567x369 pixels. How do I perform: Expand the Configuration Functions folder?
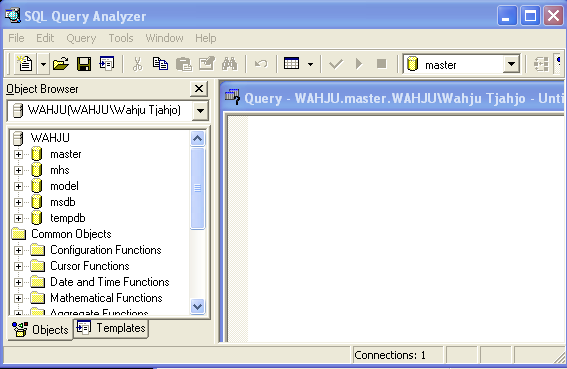click(18, 250)
